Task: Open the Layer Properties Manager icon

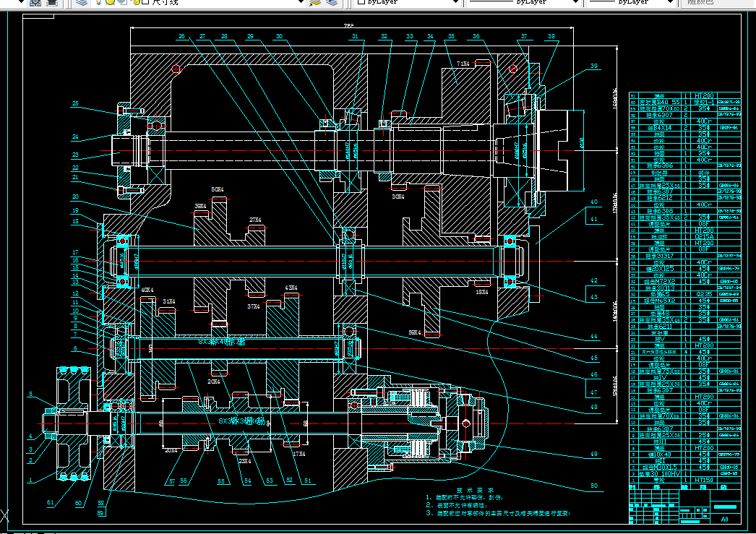Action: [82, 2]
